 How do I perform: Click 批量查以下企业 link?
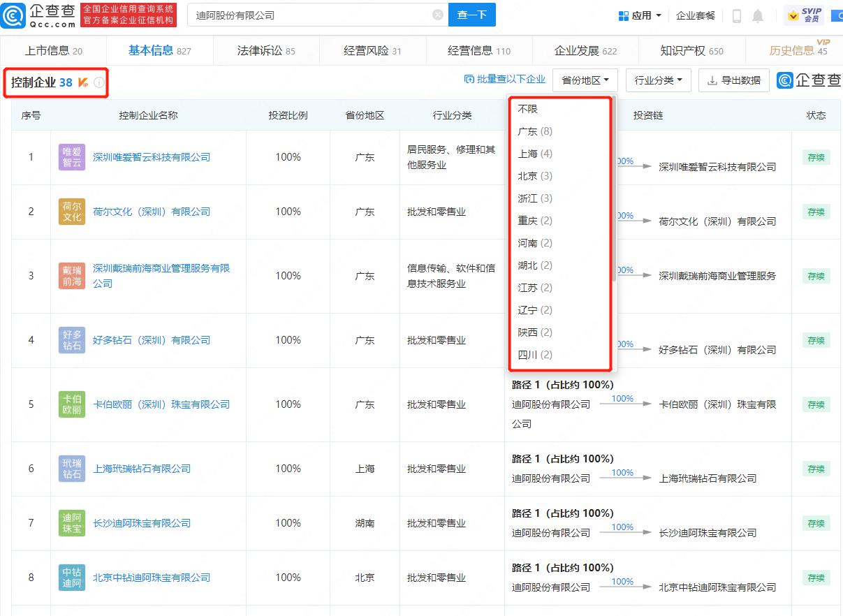505,80
